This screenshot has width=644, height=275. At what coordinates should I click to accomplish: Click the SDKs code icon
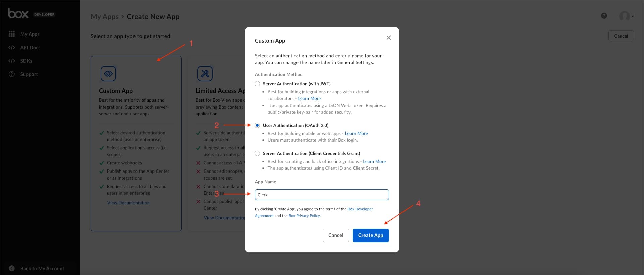[12, 61]
